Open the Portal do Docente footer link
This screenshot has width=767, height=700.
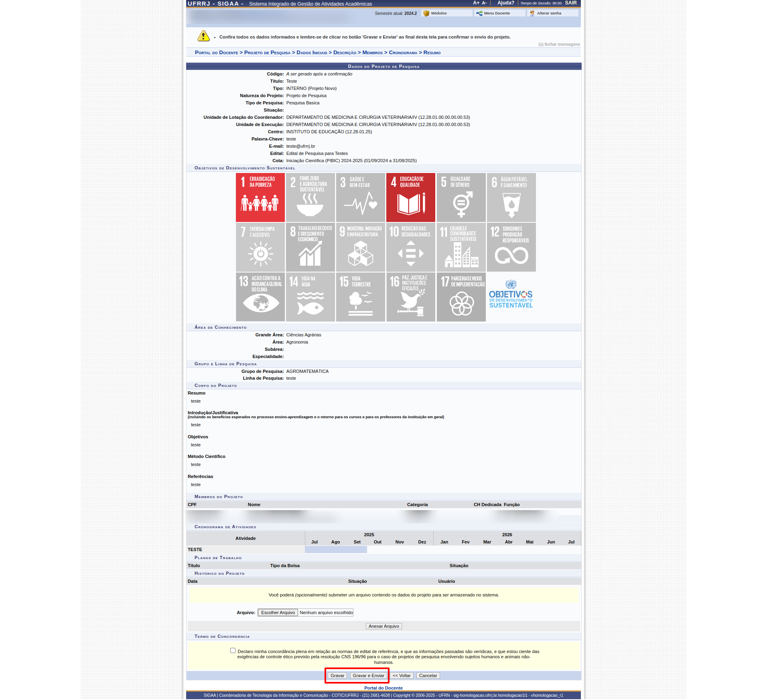point(383,688)
